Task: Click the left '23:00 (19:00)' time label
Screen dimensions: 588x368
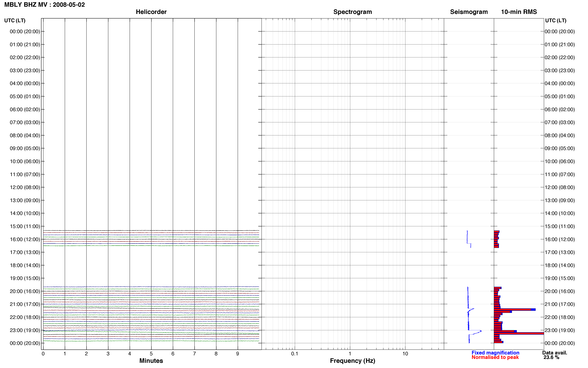Action: click(25, 330)
